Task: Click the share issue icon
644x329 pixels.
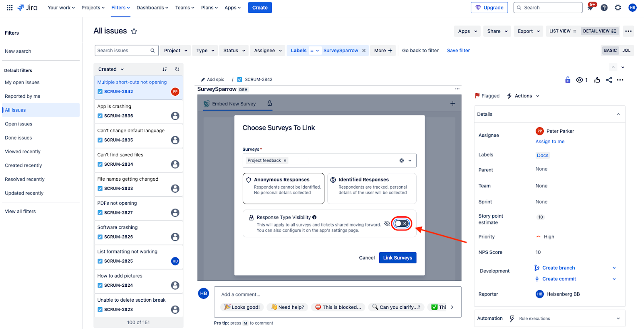Action: (x=609, y=80)
